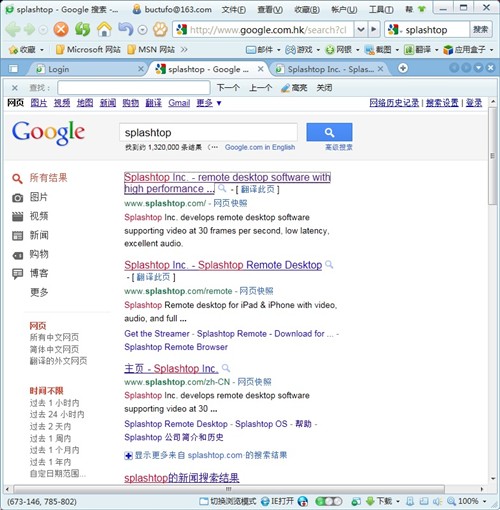Toggle the 高亮 highlight option in find bar
The height and width of the screenshot is (510, 500).
pyautogui.click(x=294, y=88)
